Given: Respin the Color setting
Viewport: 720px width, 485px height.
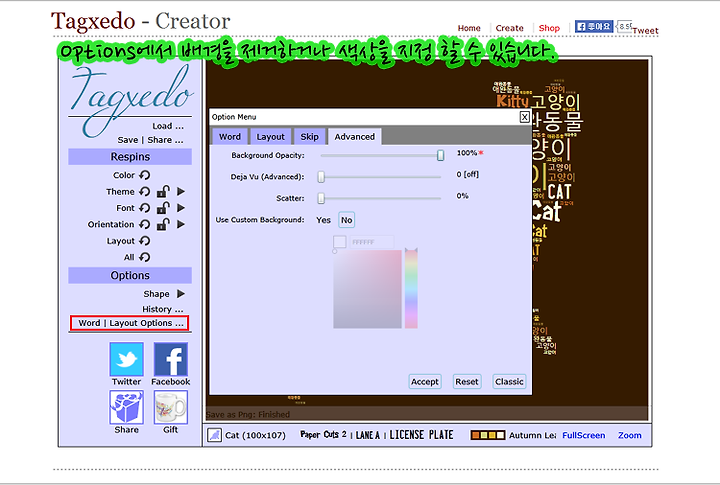Looking at the screenshot, I should pyautogui.click(x=145, y=175).
